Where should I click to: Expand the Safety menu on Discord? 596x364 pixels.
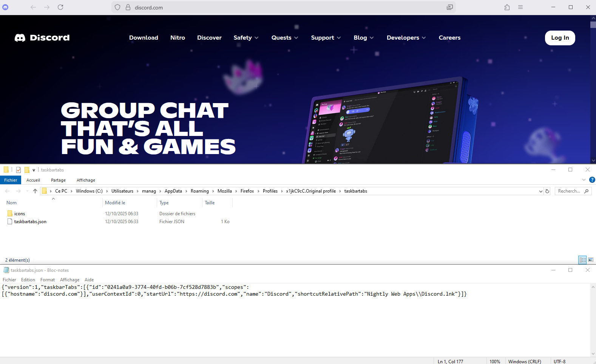click(x=246, y=38)
